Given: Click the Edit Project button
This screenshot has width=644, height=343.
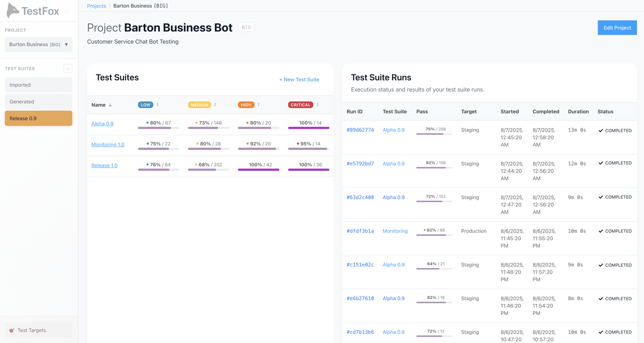Looking at the screenshot, I should pos(617,28).
